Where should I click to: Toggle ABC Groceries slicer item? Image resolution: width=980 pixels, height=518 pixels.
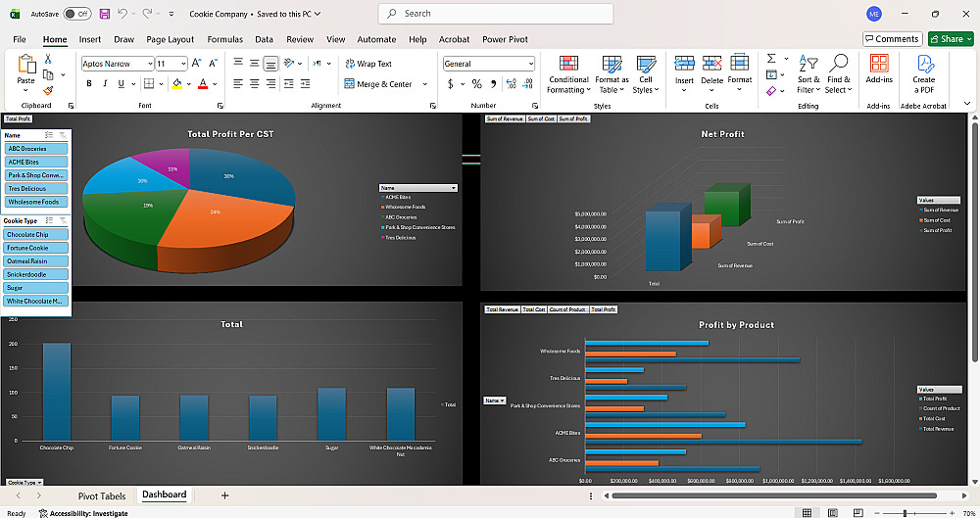[36, 149]
